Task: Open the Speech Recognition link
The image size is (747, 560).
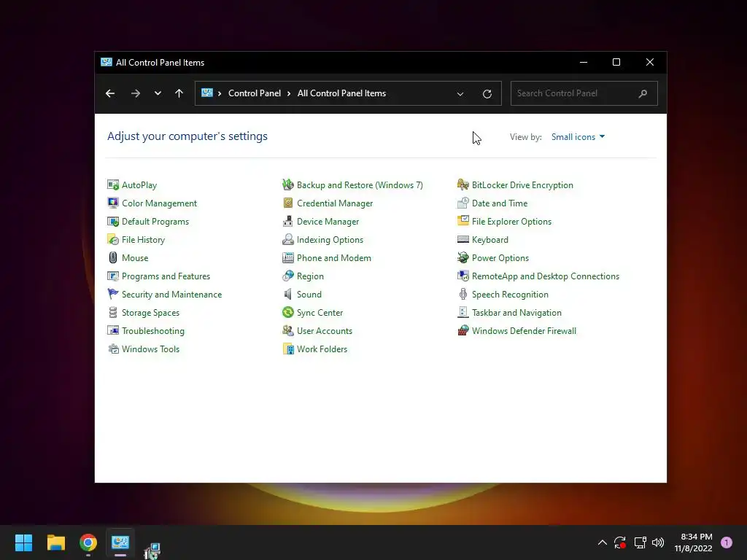Action: pos(510,295)
